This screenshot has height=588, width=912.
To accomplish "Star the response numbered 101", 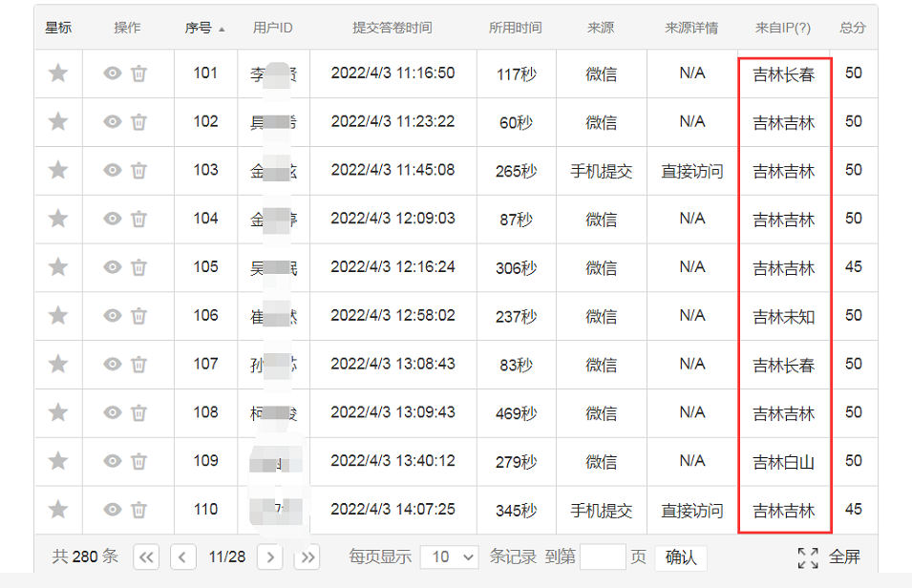I will [x=58, y=73].
